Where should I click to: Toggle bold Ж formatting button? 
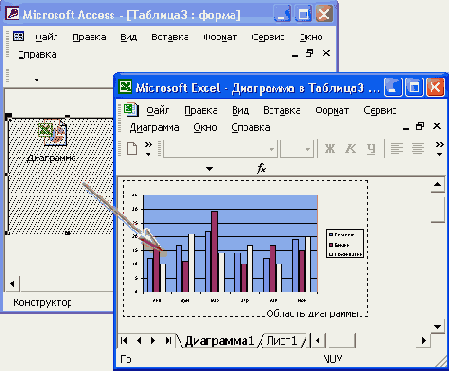point(330,148)
